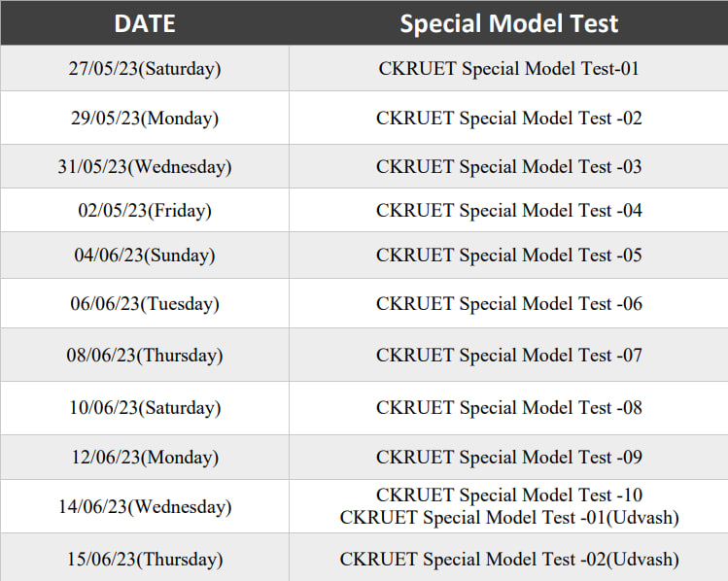Click CKRUET Special Model Test -02 entry
The width and height of the screenshot is (728, 581).
click(x=508, y=119)
